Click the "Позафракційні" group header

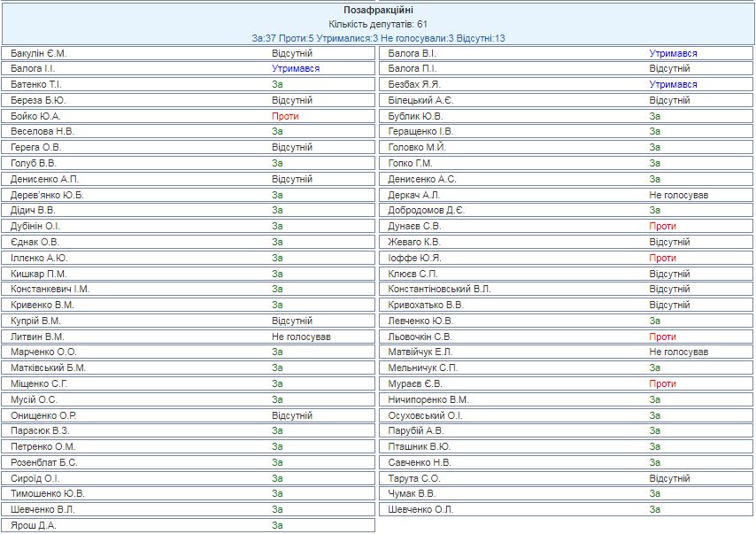coord(378,10)
